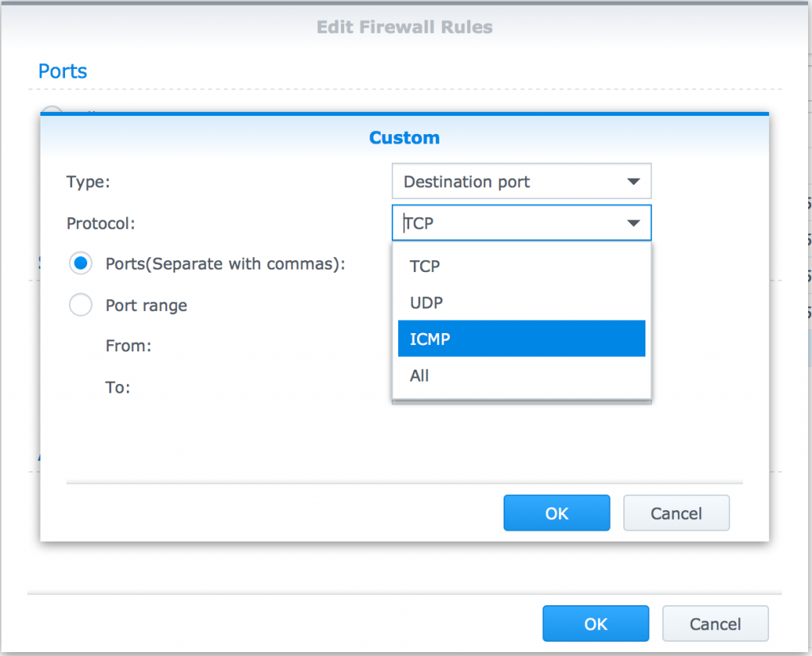This screenshot has height=656, width=812.
Task: Click the Destination port combo box field
Action: (x=507, y=182)
